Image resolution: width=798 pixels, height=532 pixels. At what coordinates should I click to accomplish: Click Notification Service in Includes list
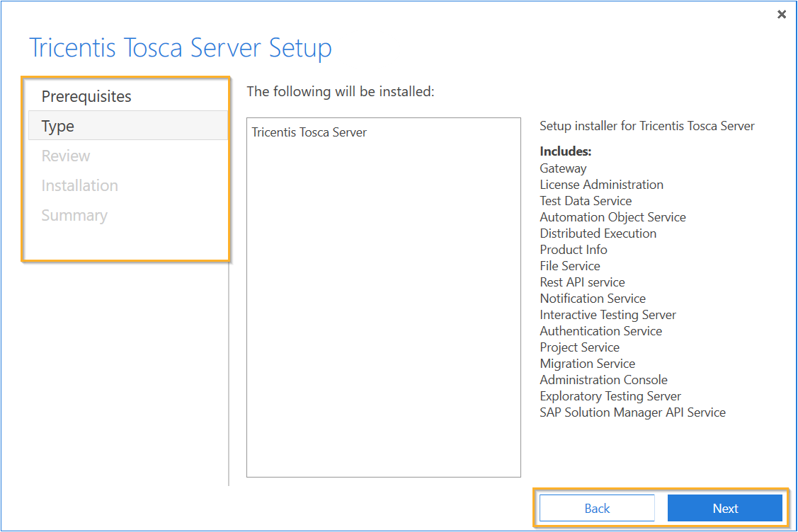click(x=593, y=299)
